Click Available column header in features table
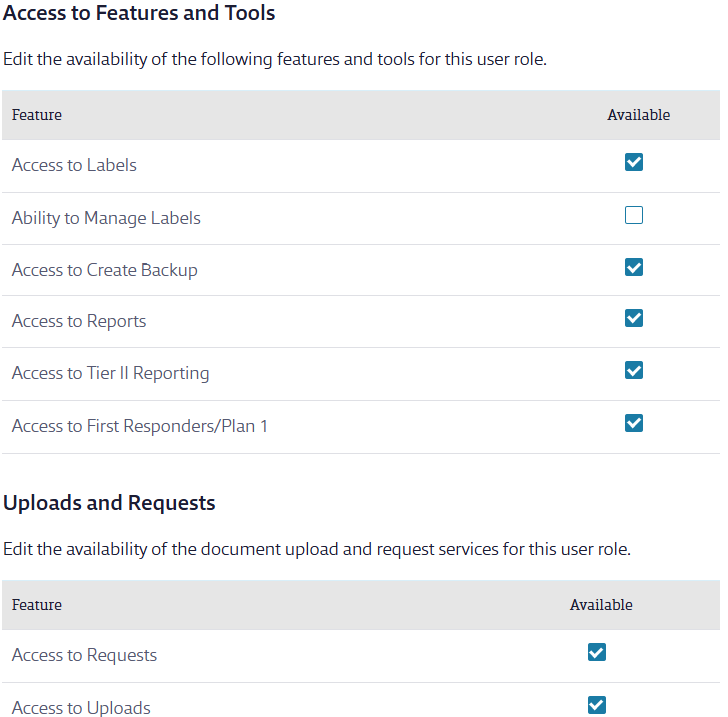This screenshot has height=717, width=728. point(638,115)
